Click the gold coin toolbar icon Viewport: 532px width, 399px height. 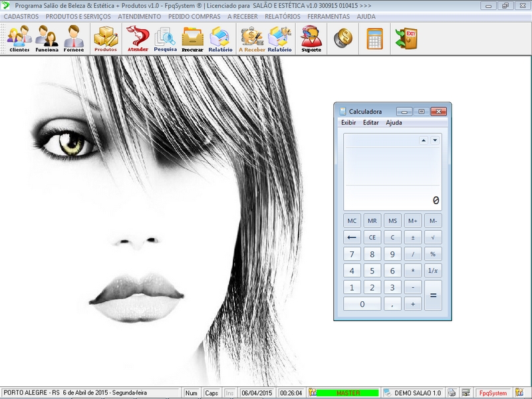point(342,39)
